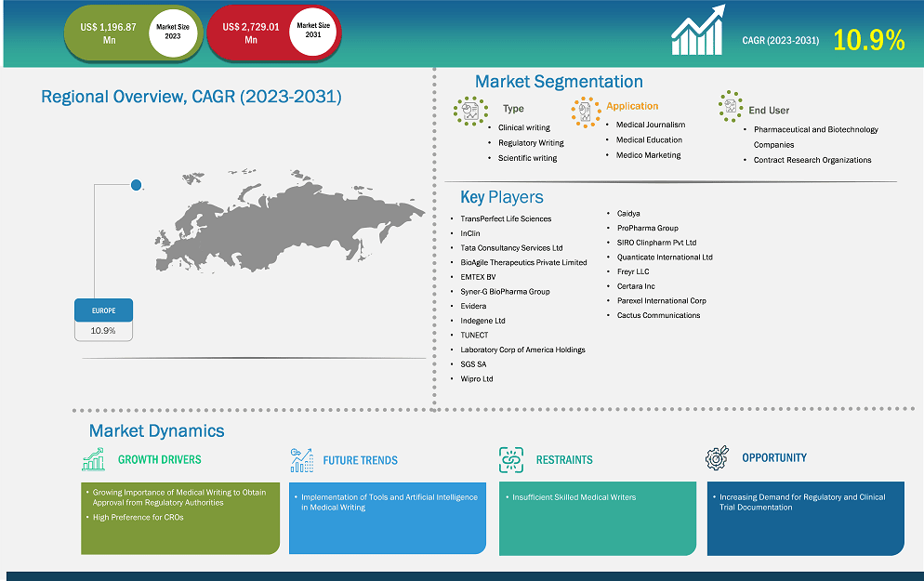The image size is (924, 581).
Task: Click EMTEX BV in Key Players
Action: [478, 277]
